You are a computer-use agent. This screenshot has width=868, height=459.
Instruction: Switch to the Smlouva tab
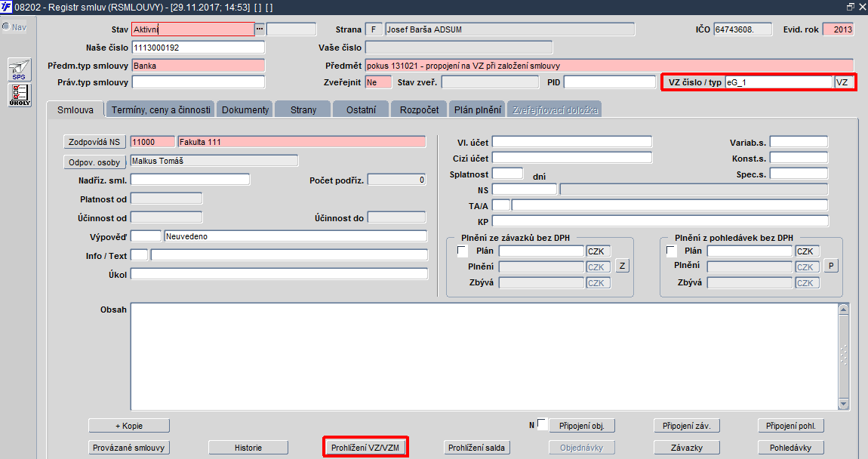75,109
